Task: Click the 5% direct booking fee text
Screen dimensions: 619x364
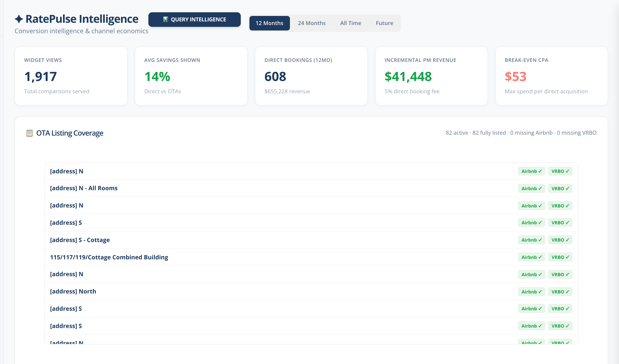Action: pyautogui.click(x=412, y=91)
